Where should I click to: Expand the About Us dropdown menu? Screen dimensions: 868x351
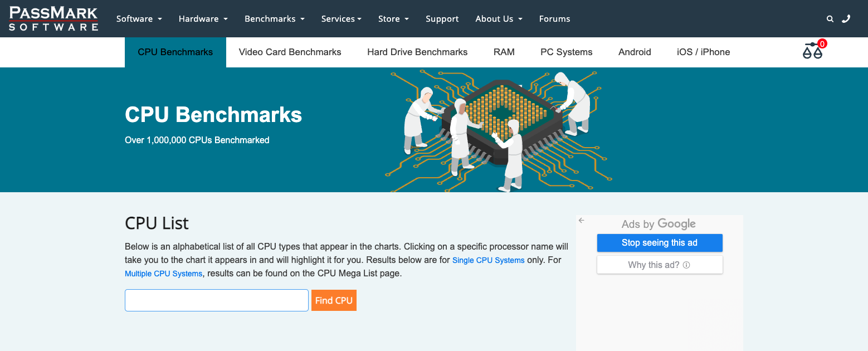499,19
